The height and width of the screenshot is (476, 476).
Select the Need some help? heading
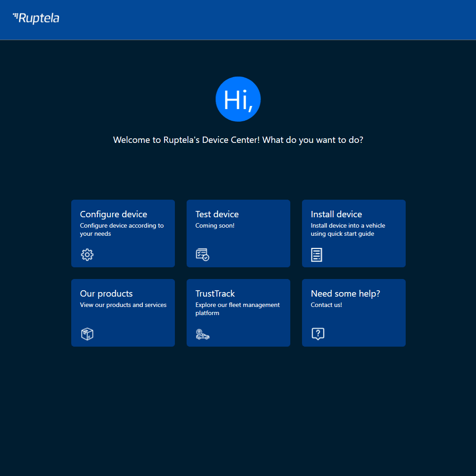point(345,293)
